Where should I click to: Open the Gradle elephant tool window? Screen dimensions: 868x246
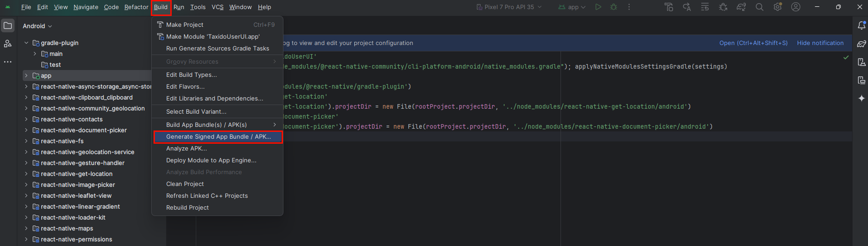tap(861, 44)
